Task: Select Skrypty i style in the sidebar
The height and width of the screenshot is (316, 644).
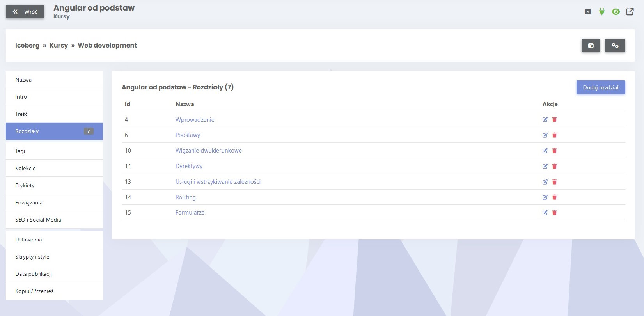Action: click(x=54, y=257)
